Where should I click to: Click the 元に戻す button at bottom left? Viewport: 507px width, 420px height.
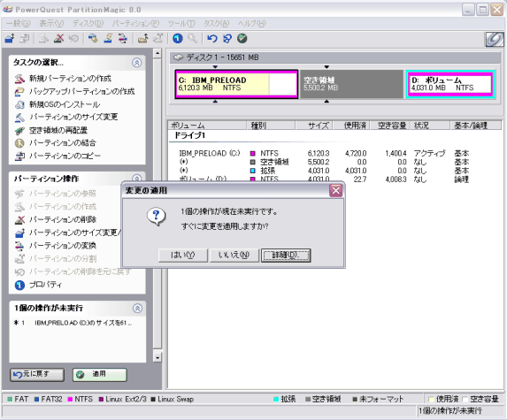click(x=37, y=375)
